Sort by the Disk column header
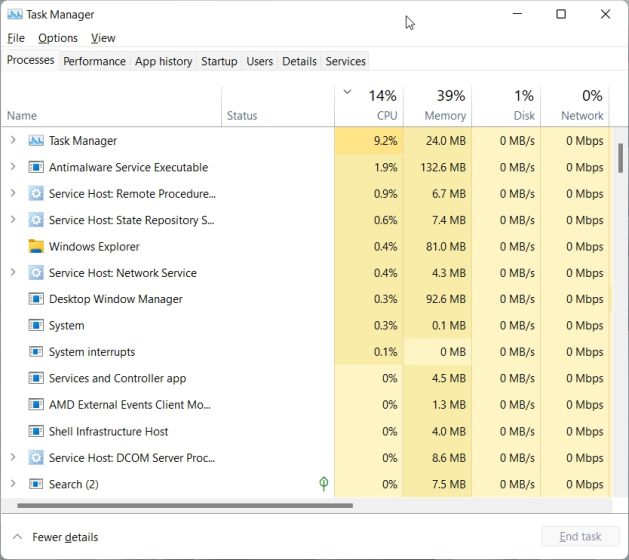629x560 pixels. tap(506, 106)
